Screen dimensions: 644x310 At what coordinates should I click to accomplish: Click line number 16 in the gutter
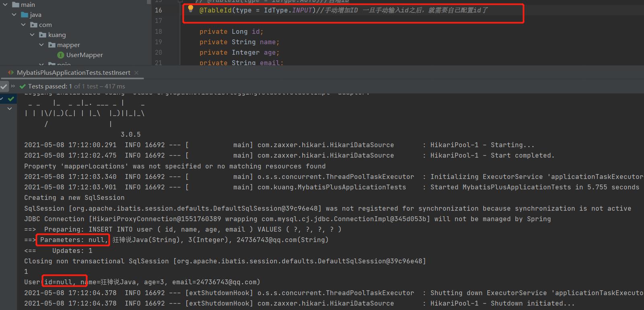tap(158, 10)
